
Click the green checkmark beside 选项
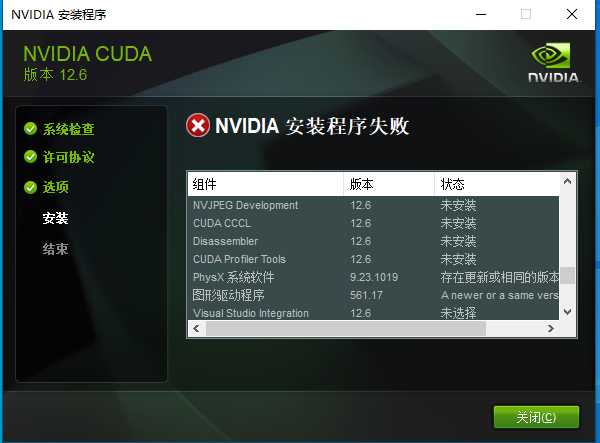30,187
